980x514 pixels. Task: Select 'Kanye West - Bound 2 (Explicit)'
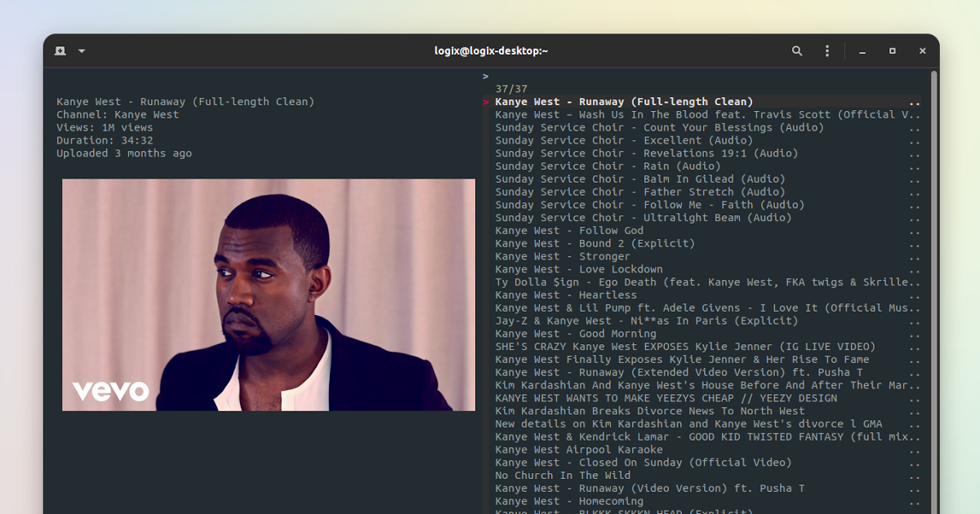click(x=707, y=244)
